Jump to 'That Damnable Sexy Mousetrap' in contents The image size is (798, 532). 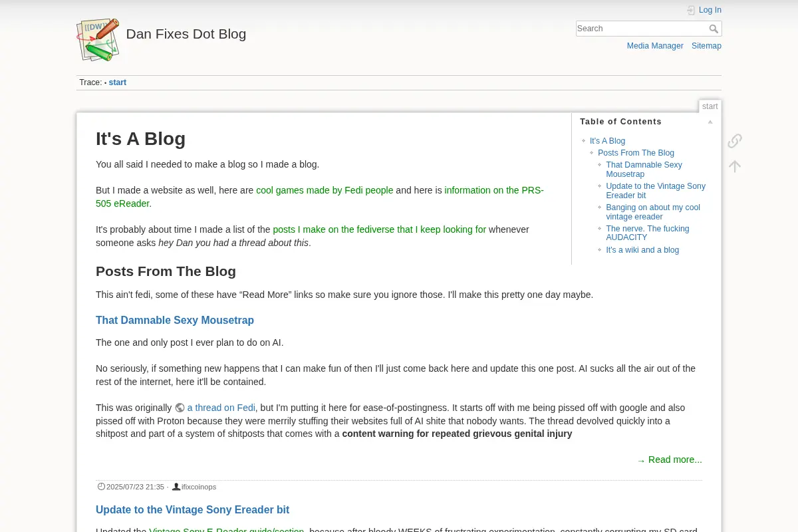pos(644,170)
